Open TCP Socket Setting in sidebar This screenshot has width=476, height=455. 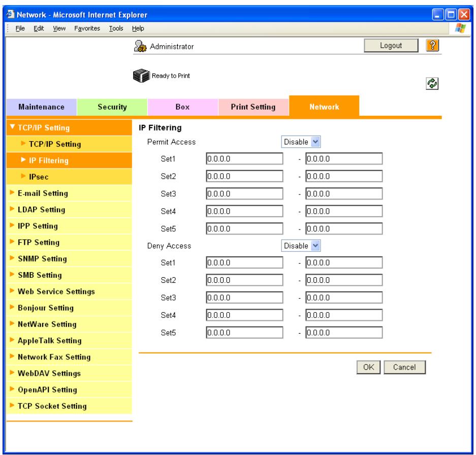[x=69, y=406]
